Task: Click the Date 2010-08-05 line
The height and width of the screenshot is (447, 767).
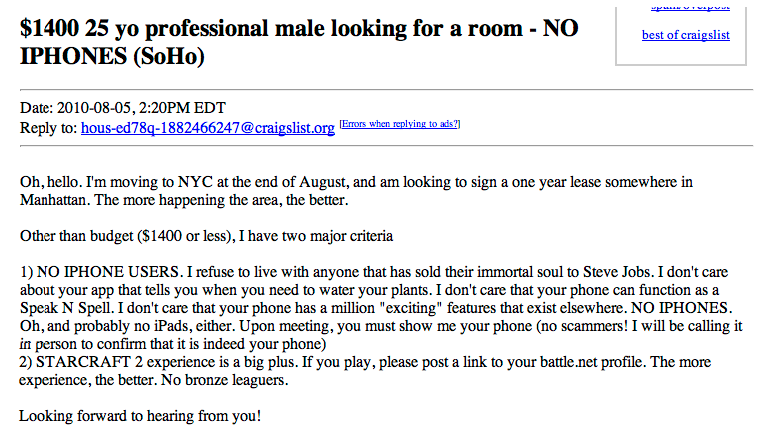Action: pos(123,108)
